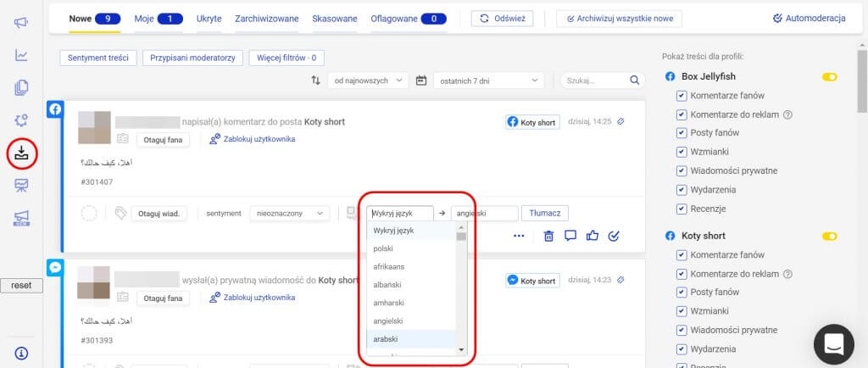This screenshot has height=368, width=868.
Task: Open the nieoznaczony sentiment dropdown
Action: 290,213
